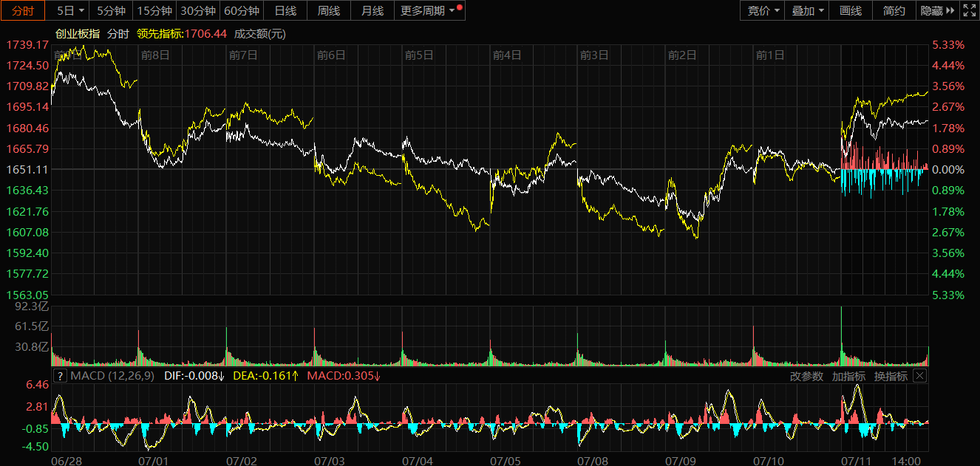Click the 前3日 day marker
This screenshot has height=466, width=980.
[594, 55]
